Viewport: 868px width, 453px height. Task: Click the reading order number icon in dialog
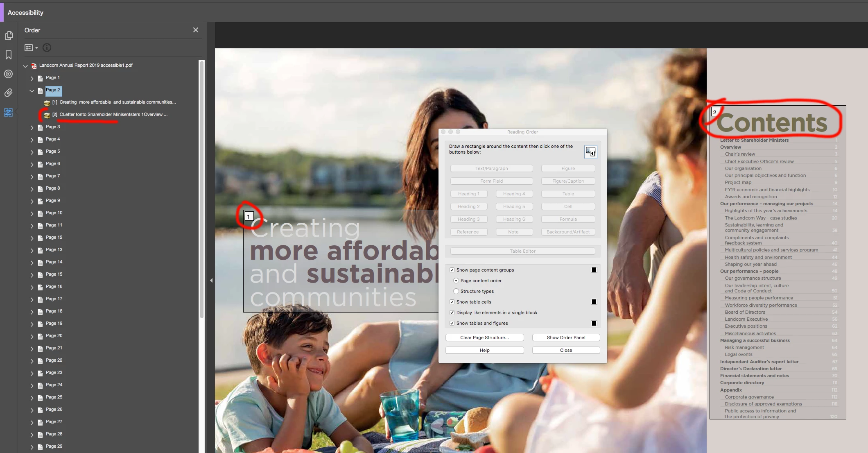tap(590, 152)
